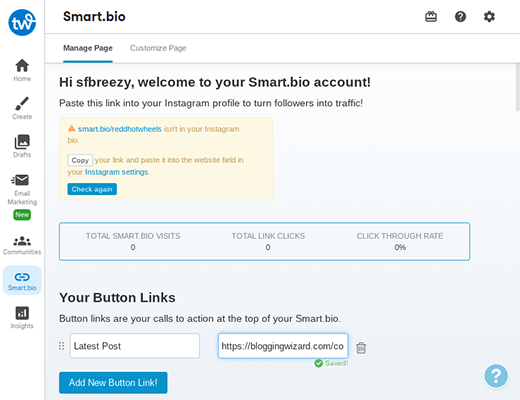
Task: Click the orange warning triangle icon
Action: click(71, 128)
